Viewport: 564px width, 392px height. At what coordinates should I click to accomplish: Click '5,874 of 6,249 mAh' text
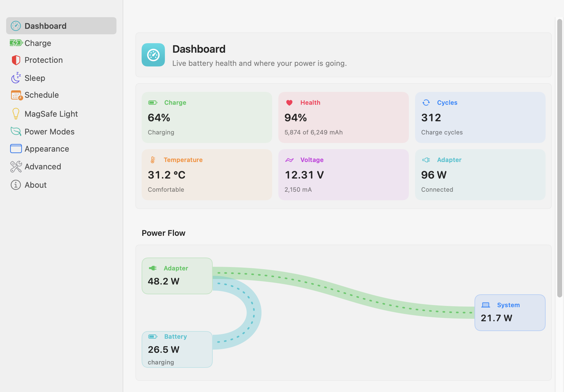pyautogui.click(x=314, y=132)
